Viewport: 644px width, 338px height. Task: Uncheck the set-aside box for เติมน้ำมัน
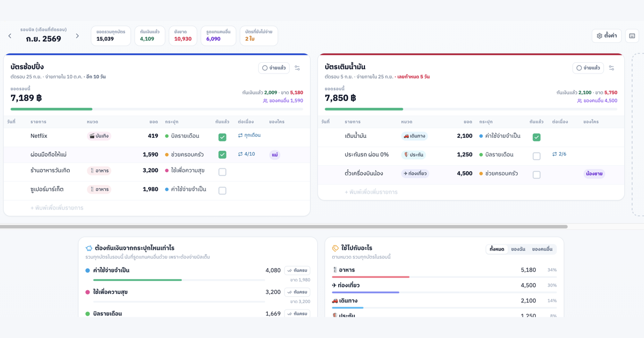536,137
